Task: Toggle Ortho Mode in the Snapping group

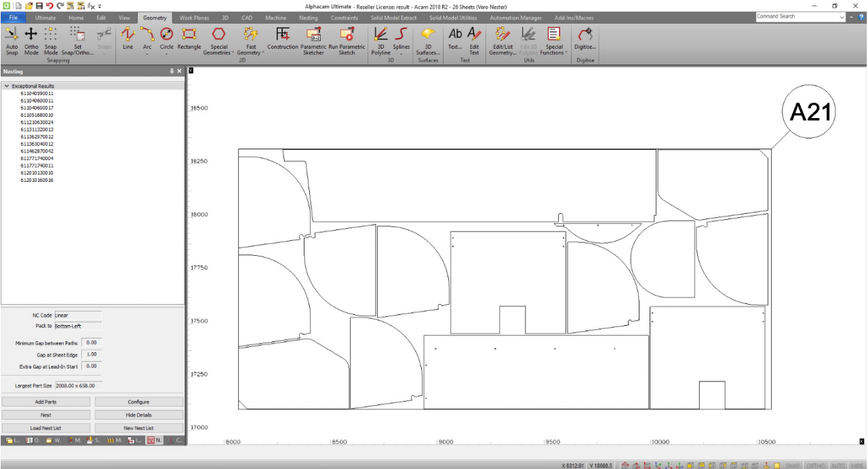Action: (x=31, y=41)
